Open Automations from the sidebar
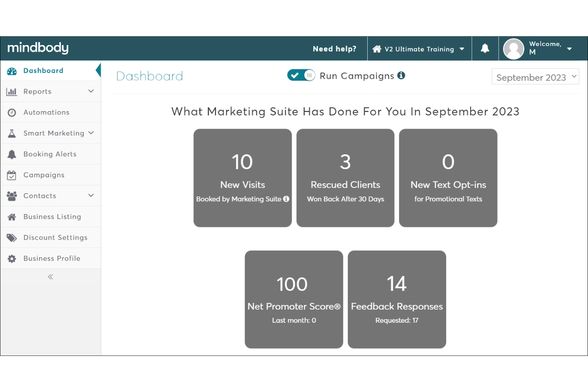The image size is (588, 392). [50, 112]
